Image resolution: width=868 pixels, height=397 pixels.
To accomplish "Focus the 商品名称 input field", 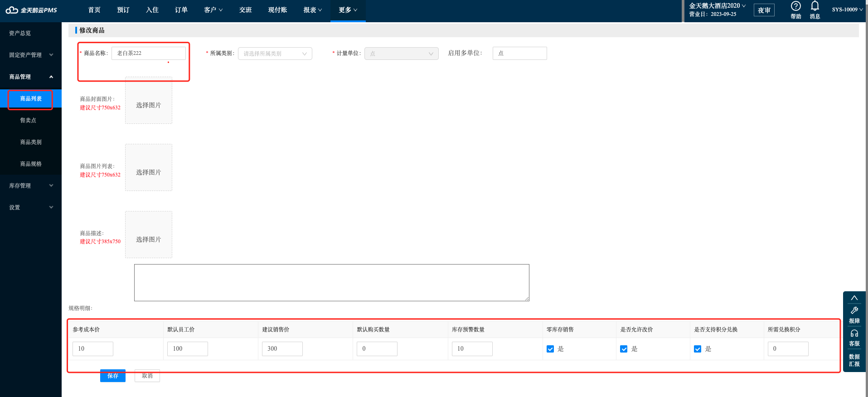I will click(149, 53).
